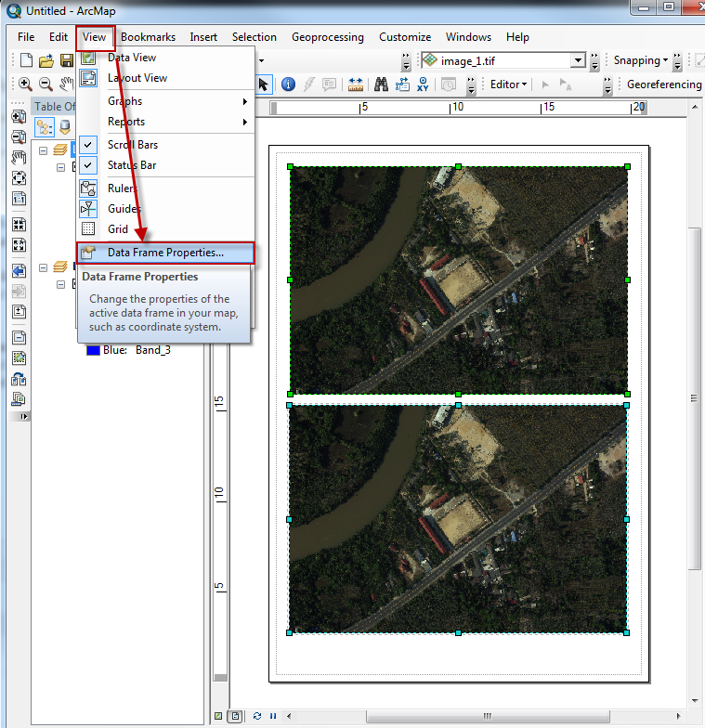The height and width of the screenshot is (728, 705).
Task: Toggle Guides in the View menu
Action: coord(165,208)
